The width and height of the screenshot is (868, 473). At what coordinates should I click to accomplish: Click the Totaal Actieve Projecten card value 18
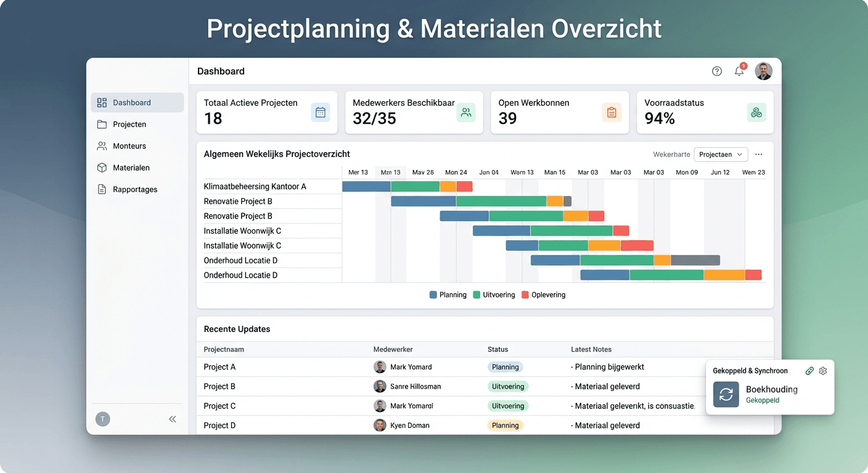point(213,118)
